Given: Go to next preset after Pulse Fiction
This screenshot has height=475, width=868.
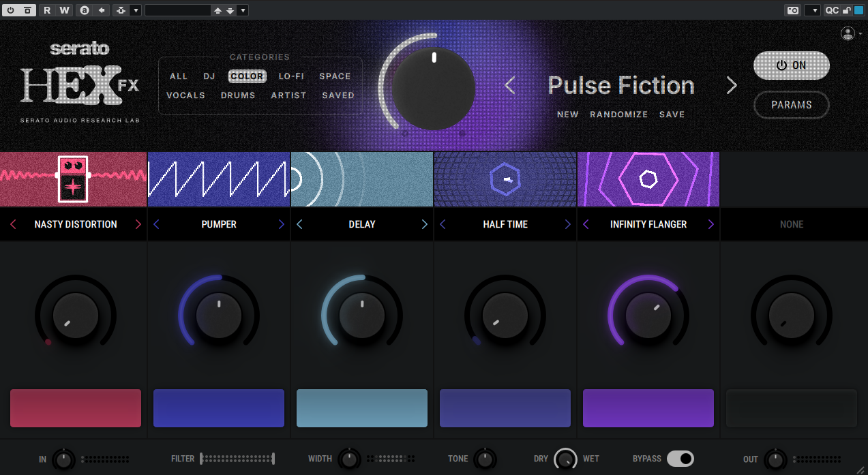Looking at the screenshot, I should [732, 85].
